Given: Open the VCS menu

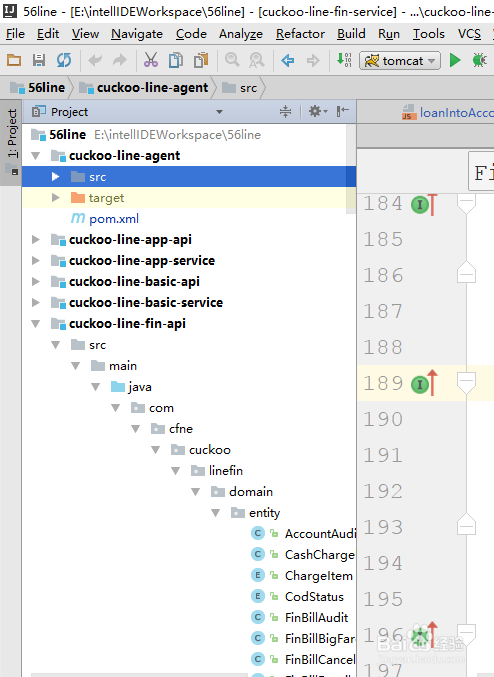Looking at the screenshot, I should [469, 34].
